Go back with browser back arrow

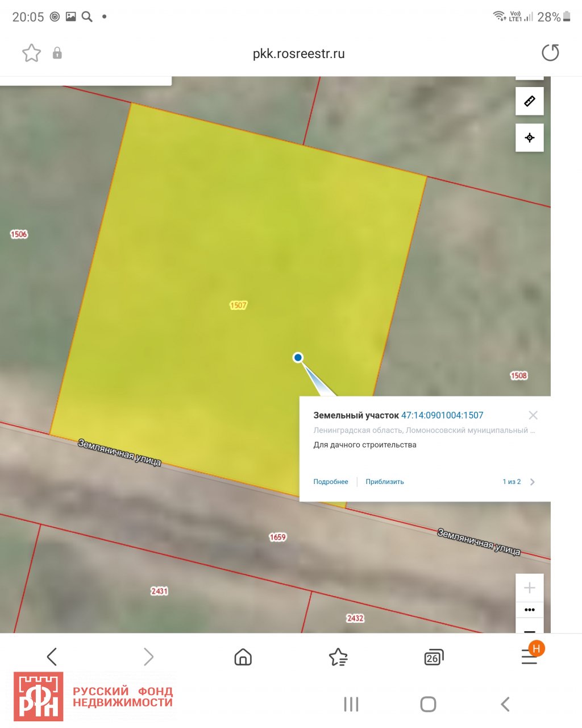(52, 657)
